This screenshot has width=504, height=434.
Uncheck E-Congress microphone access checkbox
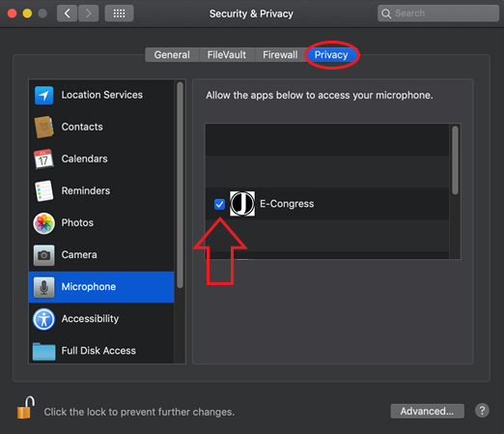point(219,204)
